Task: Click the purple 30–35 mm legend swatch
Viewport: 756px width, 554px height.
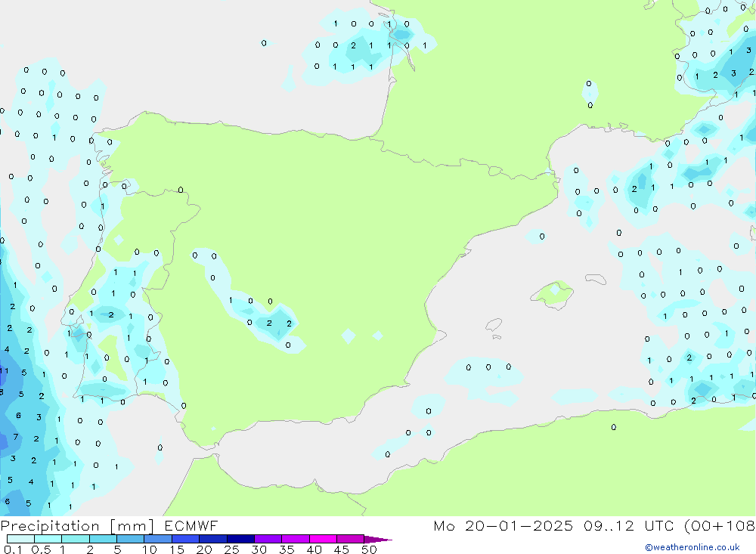Action: 268,539
